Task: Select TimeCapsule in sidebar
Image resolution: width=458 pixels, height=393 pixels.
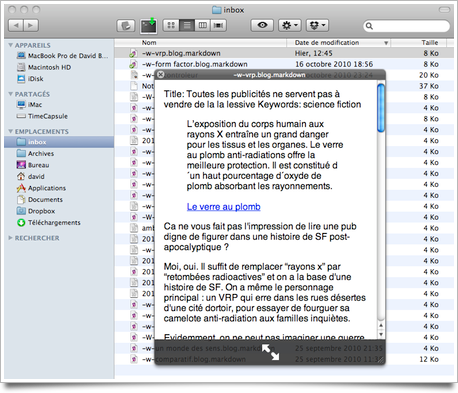Action: tap(59, 116)
